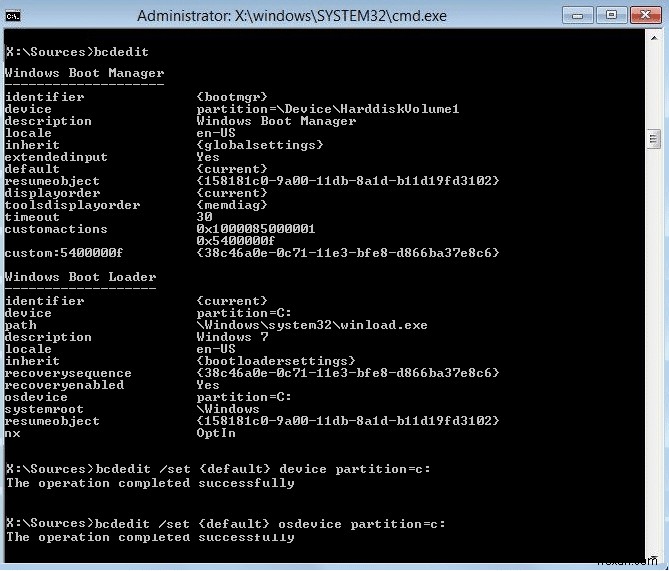The height and width of the screenshot is (571, 669).
Task: Close the cmd.exe window
Action: coord(646,16)
